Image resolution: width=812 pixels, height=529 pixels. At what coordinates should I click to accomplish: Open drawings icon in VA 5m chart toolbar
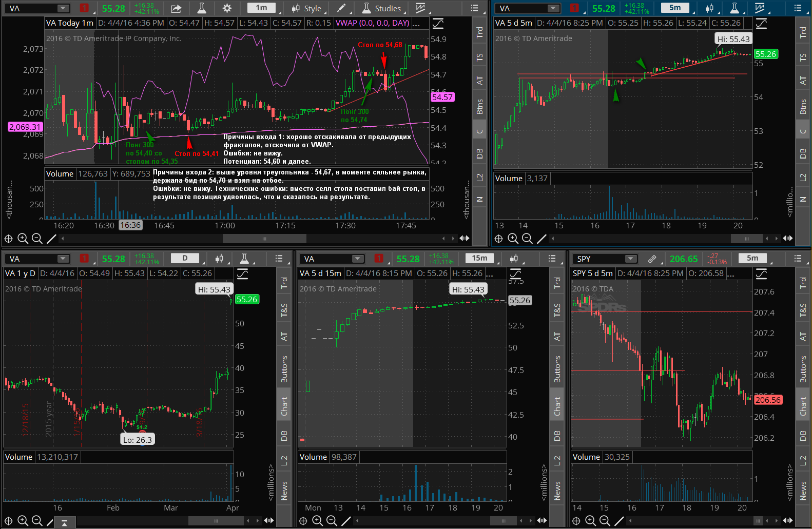(760, 8)
